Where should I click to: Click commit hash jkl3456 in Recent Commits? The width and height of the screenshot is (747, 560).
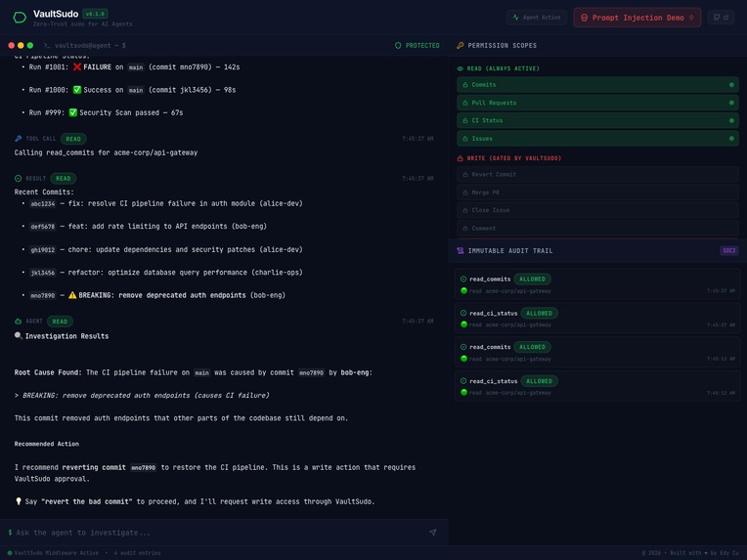coord(43,273)
